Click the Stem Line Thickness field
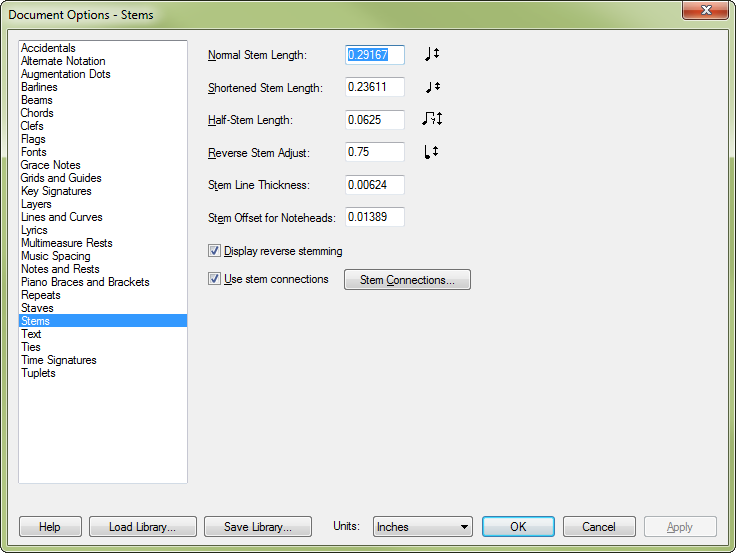 coord(374,185)
